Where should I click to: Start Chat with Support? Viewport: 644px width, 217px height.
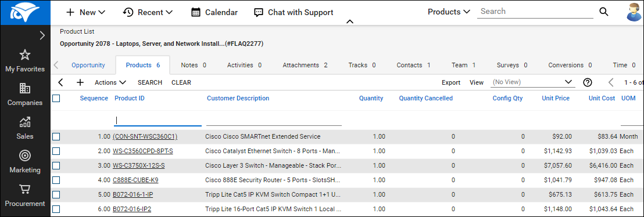click(294, 12)
